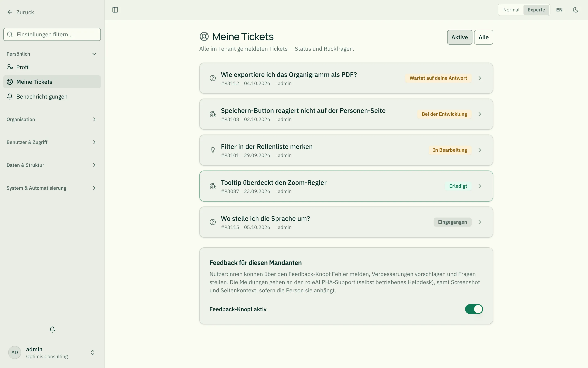Click the lifebuoy icon of Meine Tickets sidebar entry
Image resolution: width=588 pixels, height=368 pixels.
pos(10,82)
